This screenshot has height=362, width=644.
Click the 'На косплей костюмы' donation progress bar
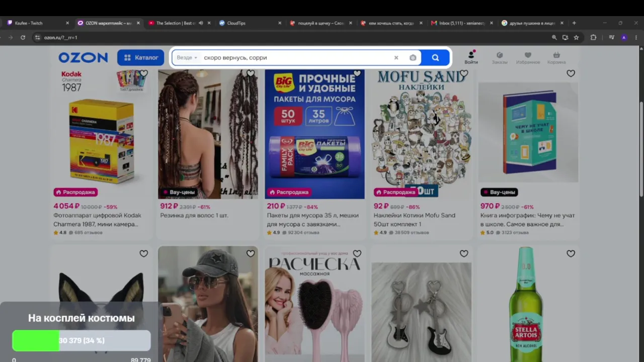click(82, 340)
